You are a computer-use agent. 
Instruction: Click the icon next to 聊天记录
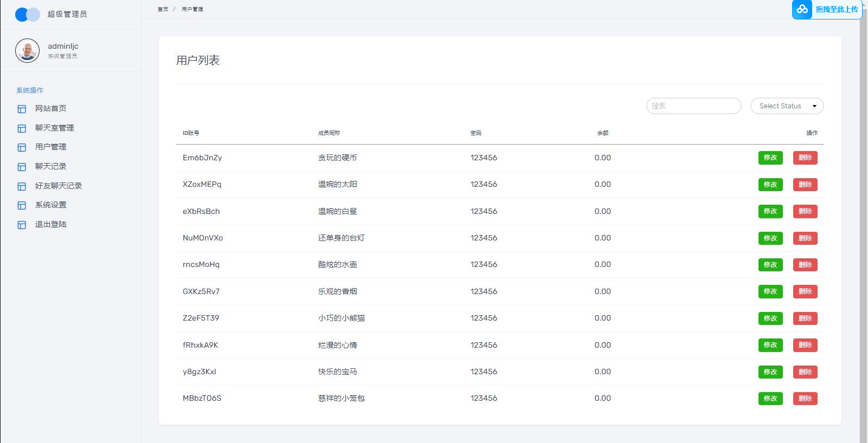pos(22,167)
